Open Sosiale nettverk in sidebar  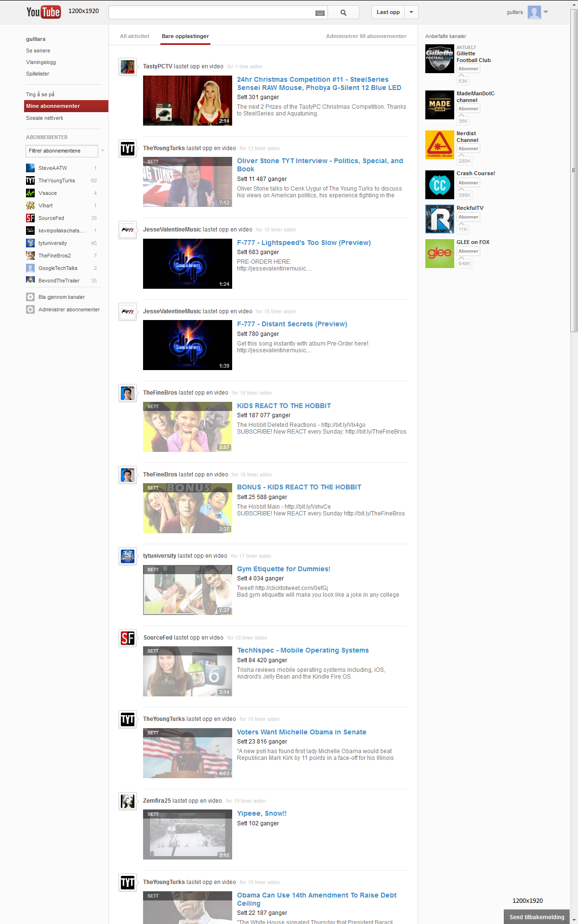click(45, 118)
